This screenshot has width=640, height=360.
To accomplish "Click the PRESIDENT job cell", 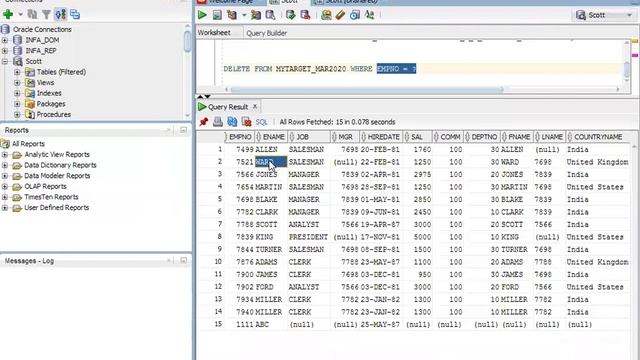I will (308, 237).
